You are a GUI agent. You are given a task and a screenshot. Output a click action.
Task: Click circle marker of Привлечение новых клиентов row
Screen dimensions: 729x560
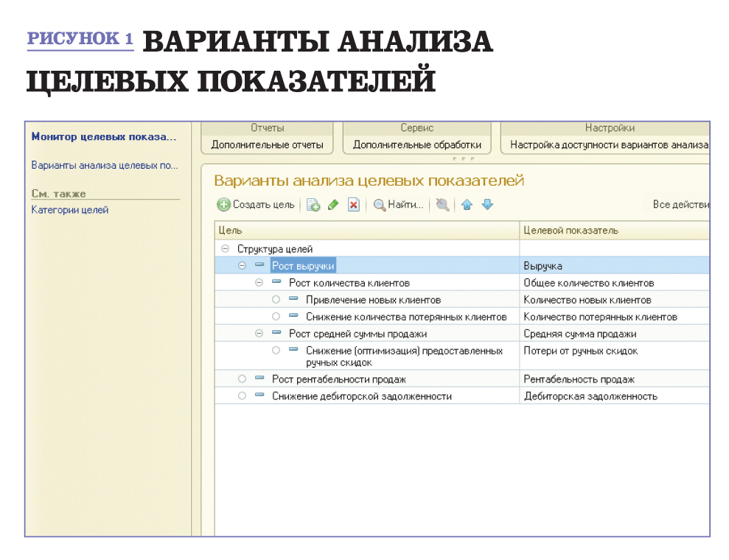[x=276, y=299]
